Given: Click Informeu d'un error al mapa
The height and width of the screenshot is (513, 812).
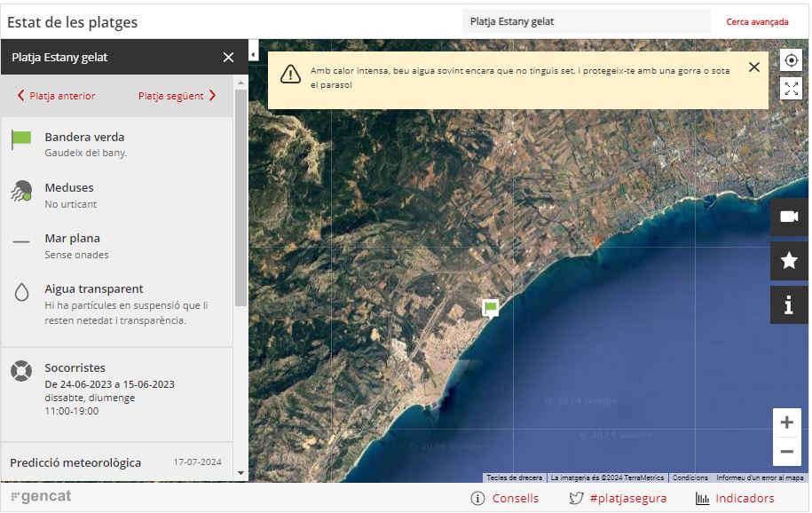Looking at the screenshot, I should [x=760, y=477].
